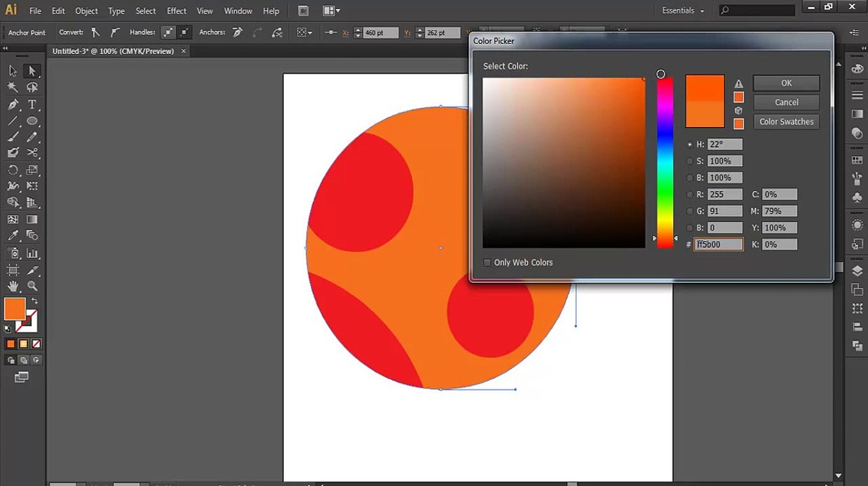Open Color Swatches button

click(x=786, y=122)
